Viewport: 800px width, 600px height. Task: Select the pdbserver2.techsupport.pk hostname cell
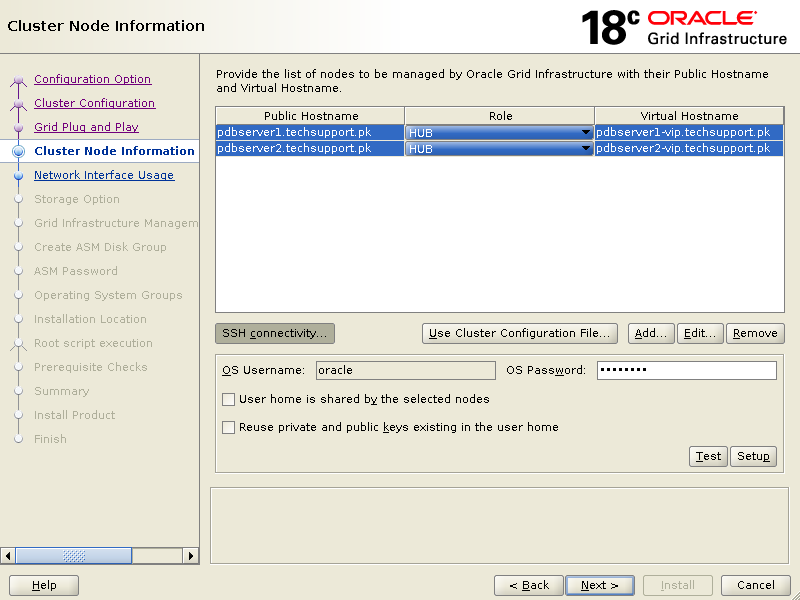coord(310,148)
